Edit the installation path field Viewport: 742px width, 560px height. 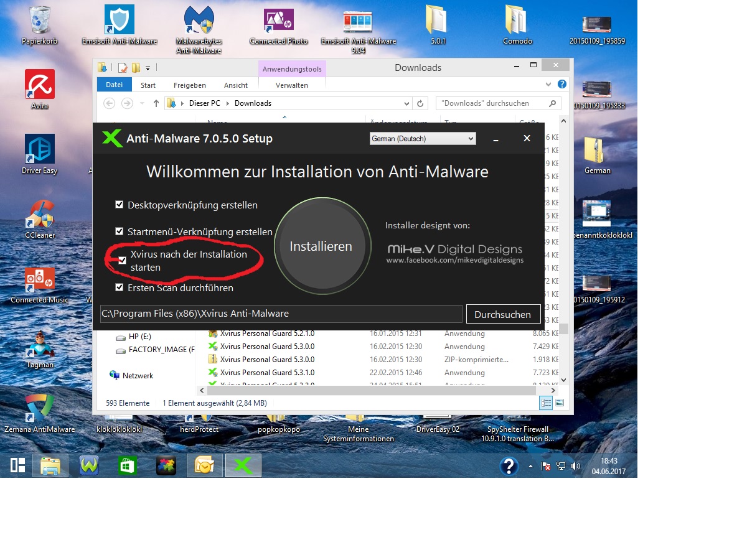click(281, 314)
